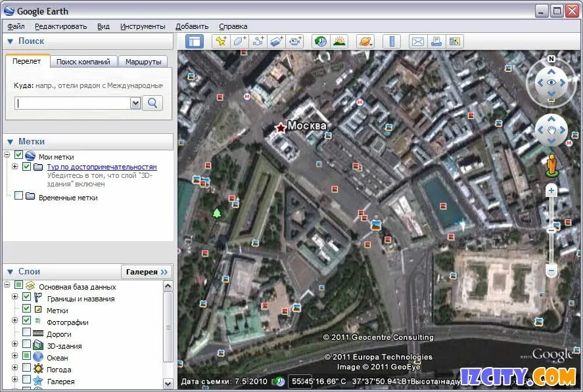Screen dimensions: 583x392
Task: Uncheck the Мои метки checkbox
Action: [18, 154]
